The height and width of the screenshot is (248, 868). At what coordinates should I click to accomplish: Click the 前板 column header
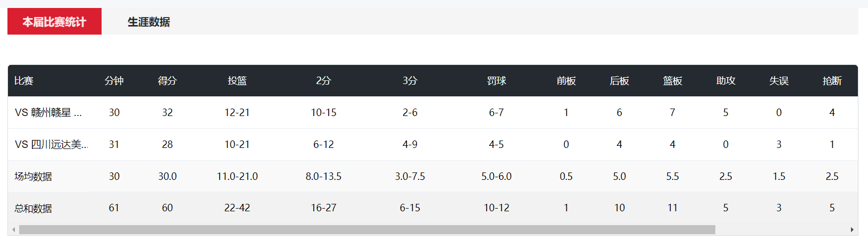[x=566, y=81]
